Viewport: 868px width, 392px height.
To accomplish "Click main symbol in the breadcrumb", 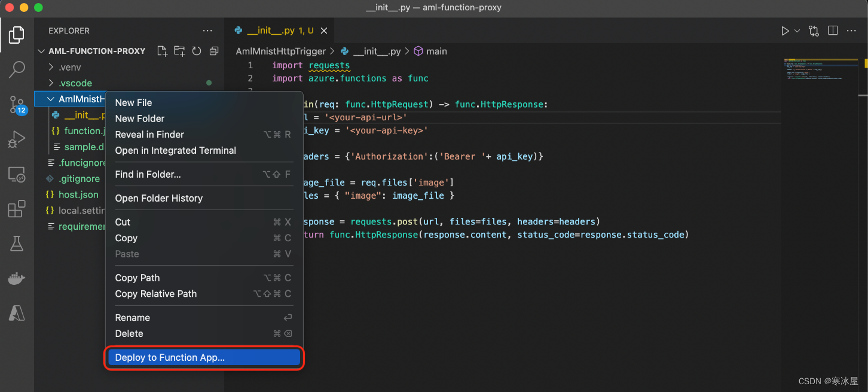I will click(x=430, y=51).
